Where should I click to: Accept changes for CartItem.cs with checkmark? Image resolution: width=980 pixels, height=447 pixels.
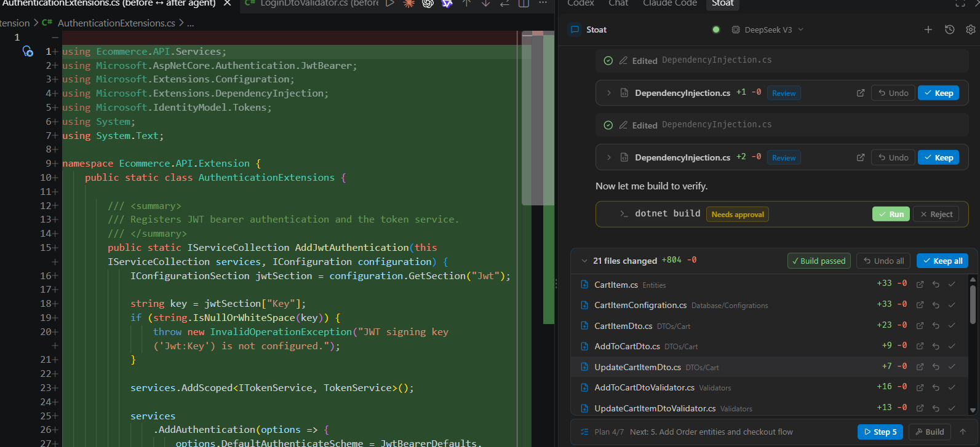point(952,284)
